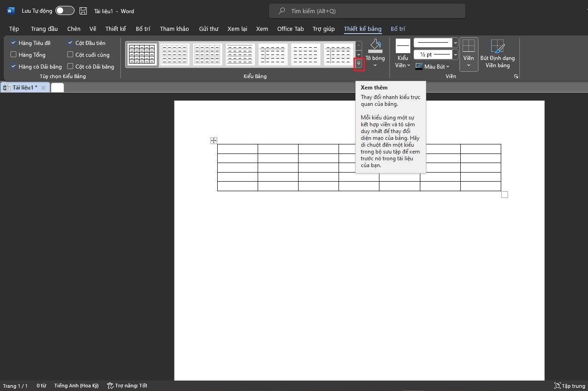Uncheck the Hàng Tiêu đề checkbox

13,43
